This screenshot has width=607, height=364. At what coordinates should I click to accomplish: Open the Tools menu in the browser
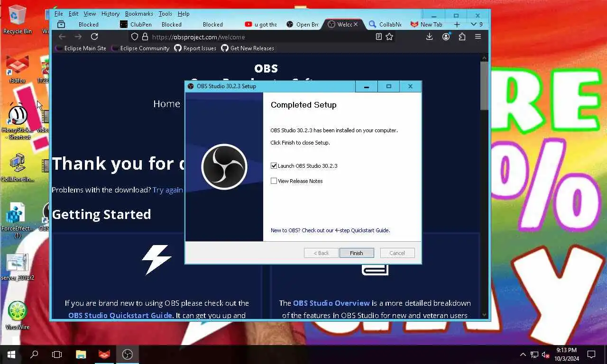(165, 14)
